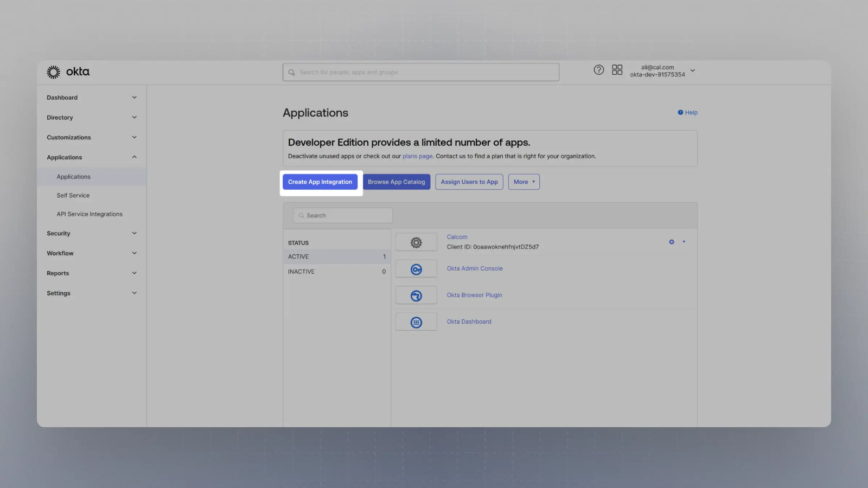This screenshot has height=488, width=868.
Task: Open the plans page link
Action: [x=417, y=156]
